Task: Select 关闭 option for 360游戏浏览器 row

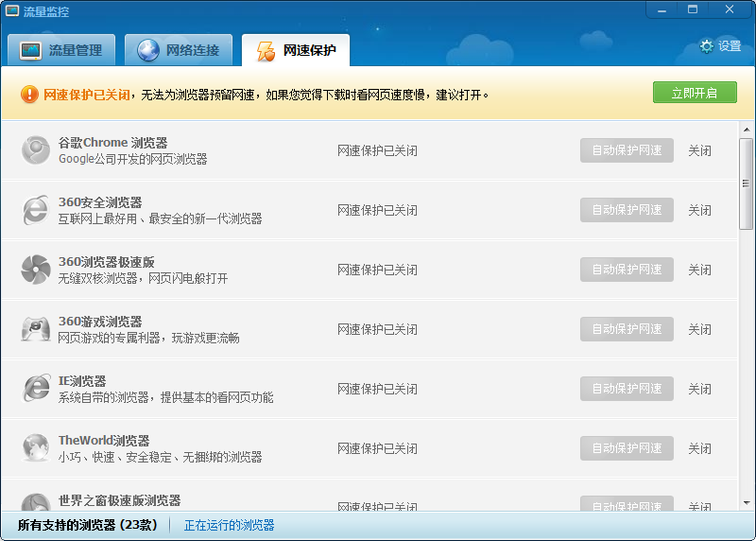Action: tap(699, 330)
